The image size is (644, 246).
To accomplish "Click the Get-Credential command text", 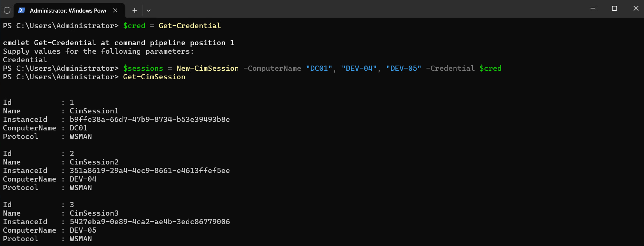I will click(190, 26).
